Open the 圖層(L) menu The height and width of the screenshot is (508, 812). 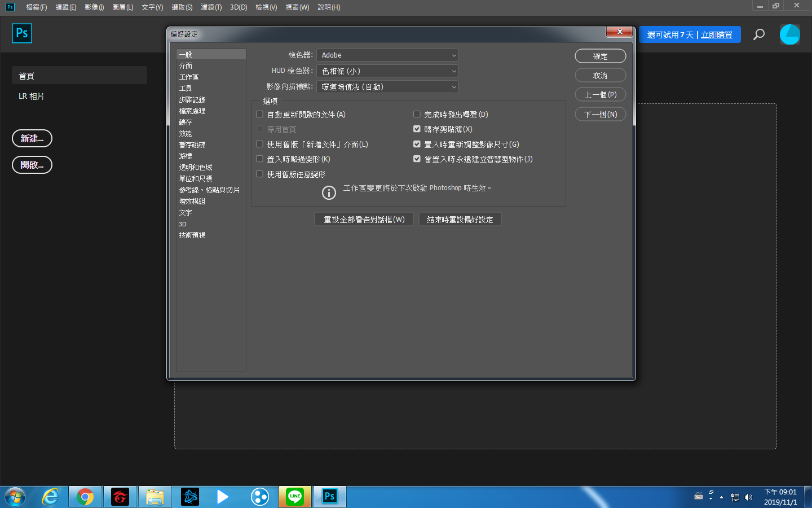tap(123, 7)
